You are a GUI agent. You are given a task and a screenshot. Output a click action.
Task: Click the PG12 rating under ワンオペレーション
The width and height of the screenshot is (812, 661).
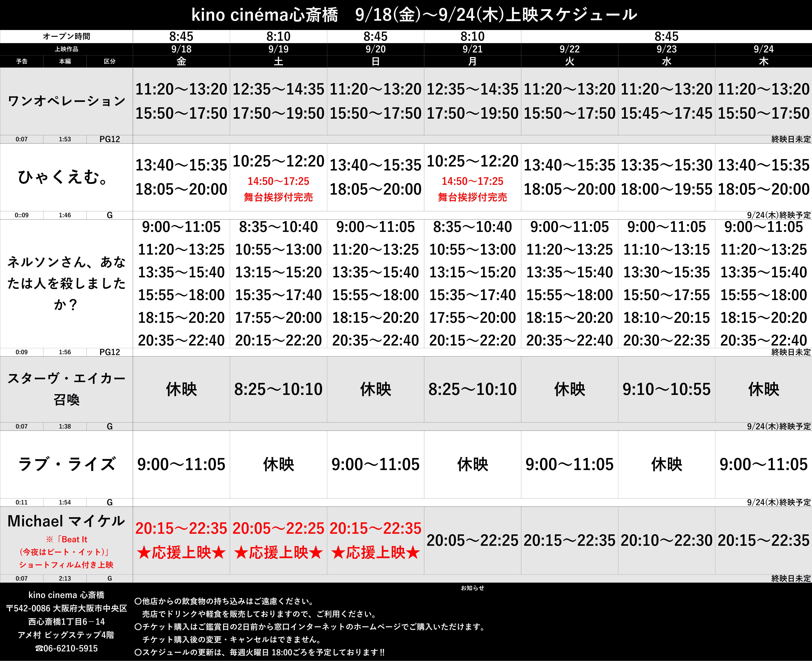pyautogui.click(x=110, y=139)
